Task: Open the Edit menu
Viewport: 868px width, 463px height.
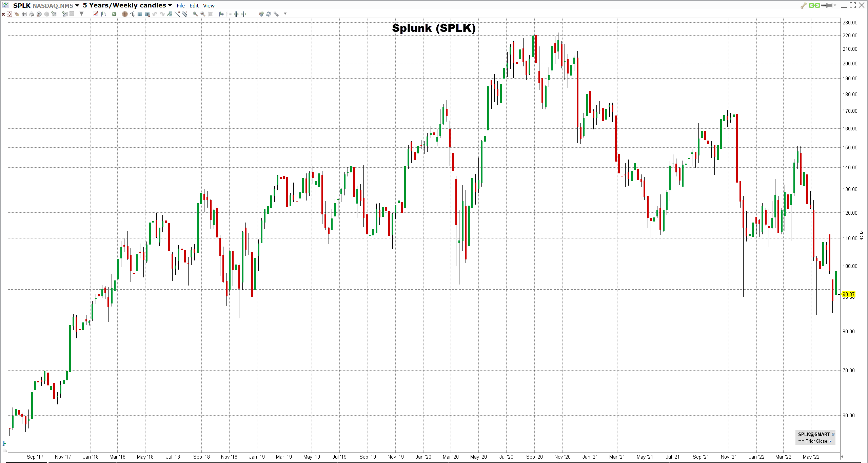Action: 194,5
